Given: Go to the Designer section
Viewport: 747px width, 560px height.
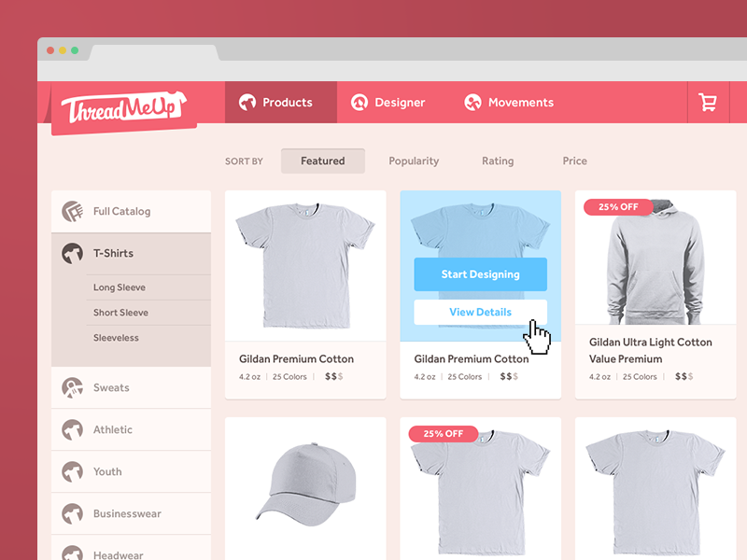Looking at the screenshot, I should tap(388, 103).
